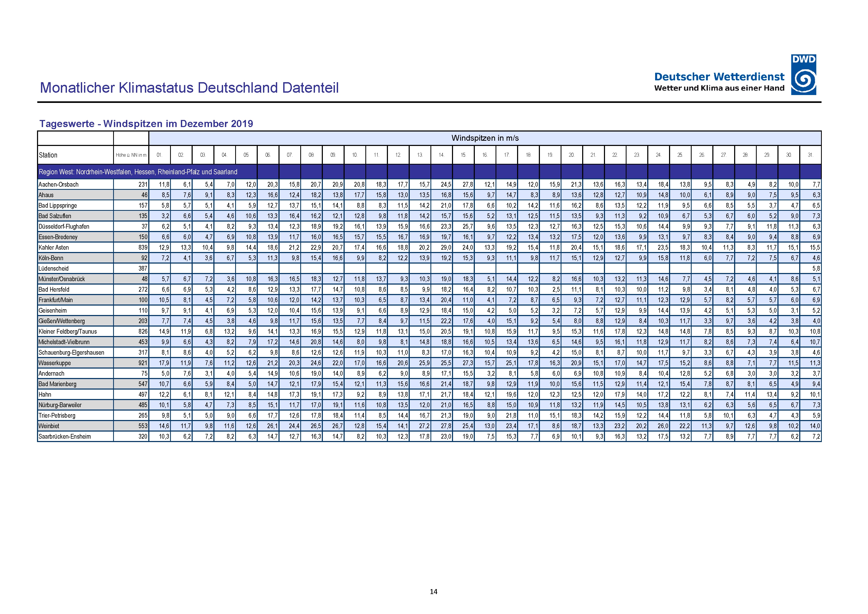Click the '31.' day column header
The width and height of the screenshot is (868, 614).
pyautogui.click(x=810, y=155)
